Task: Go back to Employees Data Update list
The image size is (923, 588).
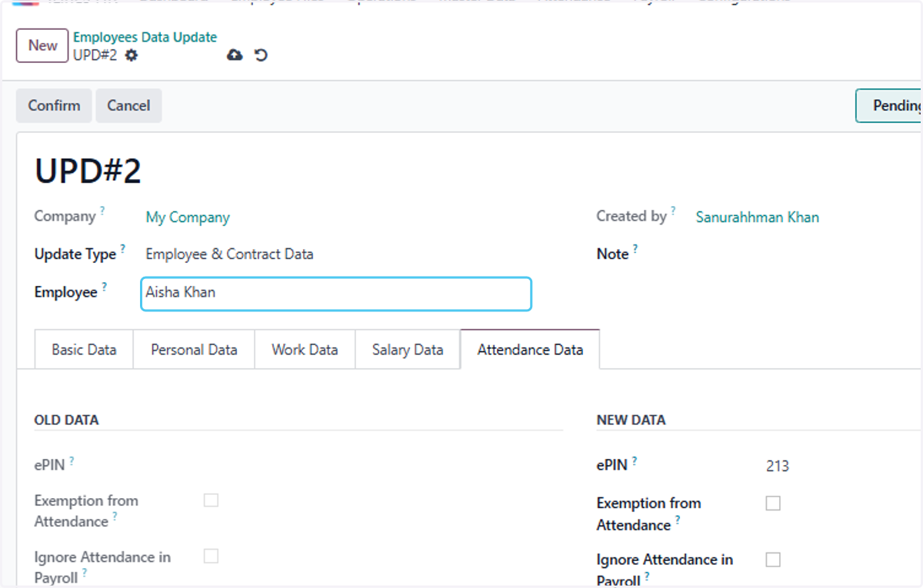Action: [x=145, y=37]
